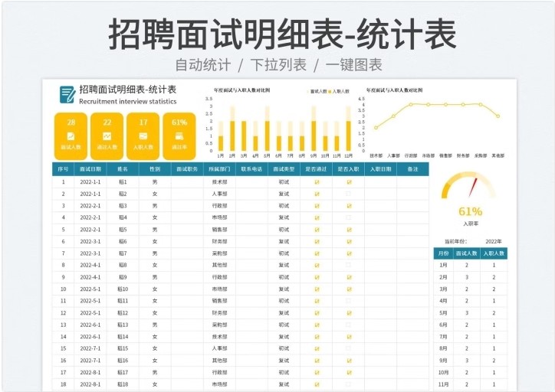This screenshot has height=392, width=555.
Task: Click the line chart point above 行政部
Action: coord(411,105)
